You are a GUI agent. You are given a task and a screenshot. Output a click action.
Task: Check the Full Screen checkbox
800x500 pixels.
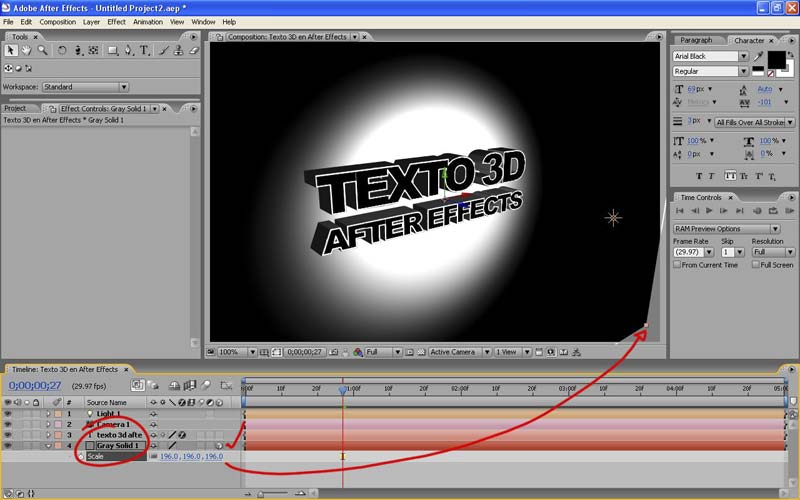[x=756, y=265]
